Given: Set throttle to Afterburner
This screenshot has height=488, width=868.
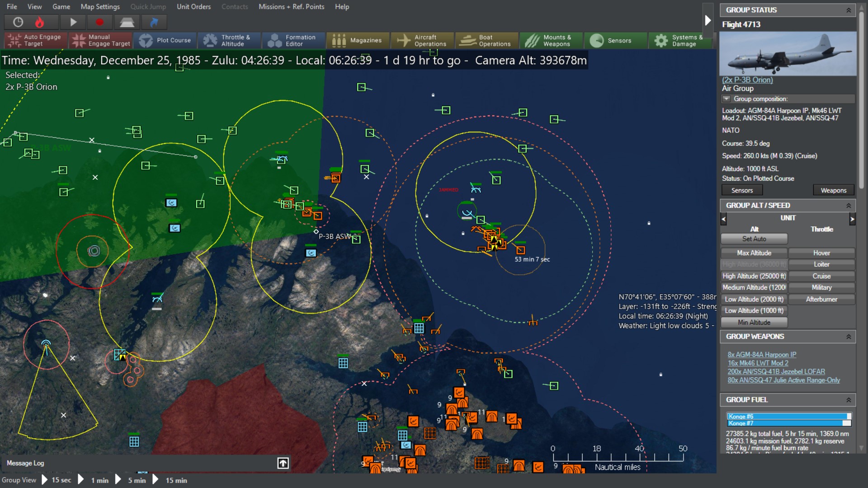Looking at the screenshot, I should (821, 299).
